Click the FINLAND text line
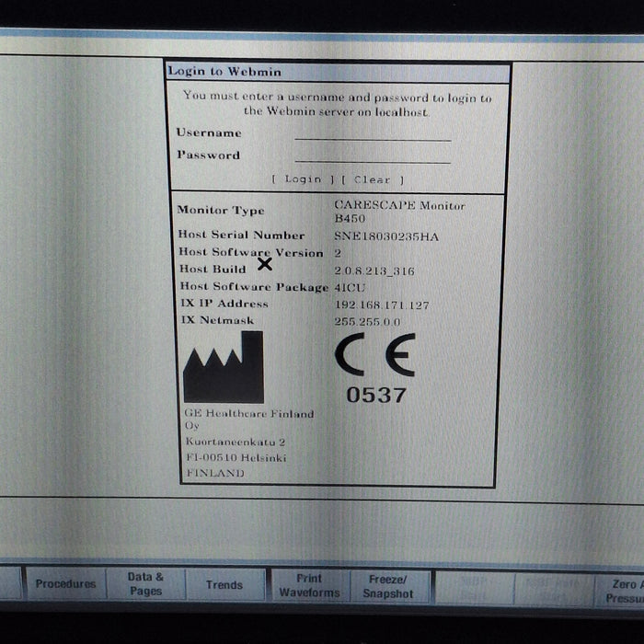644x644 pixels. click(x=215, y=473)
